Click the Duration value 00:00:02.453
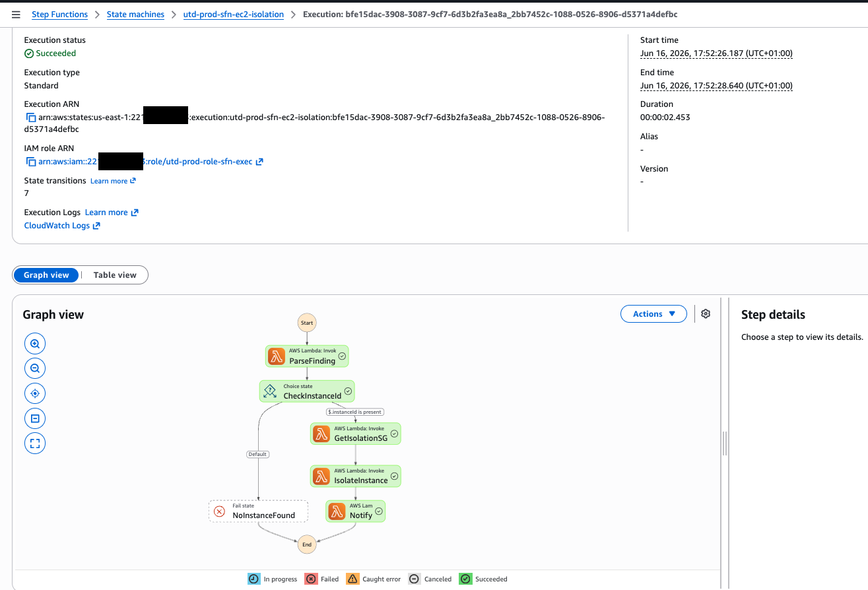The image size is (868, 590). pos(665,117)
